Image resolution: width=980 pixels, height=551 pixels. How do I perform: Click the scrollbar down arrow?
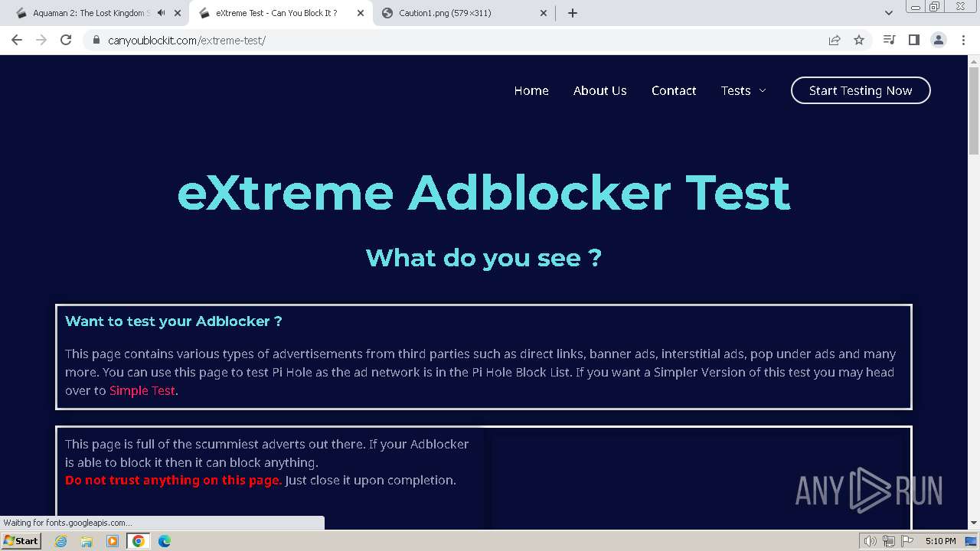(974, 523)
